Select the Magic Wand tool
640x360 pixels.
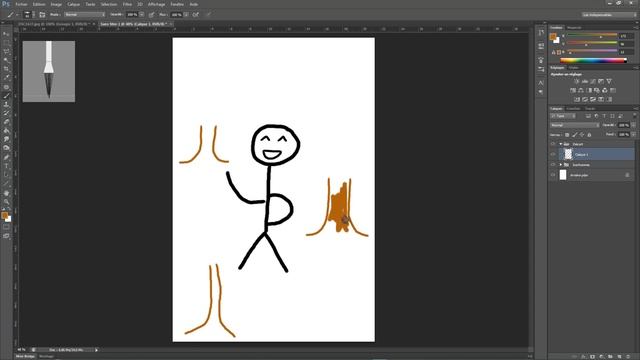coord(6,60)
